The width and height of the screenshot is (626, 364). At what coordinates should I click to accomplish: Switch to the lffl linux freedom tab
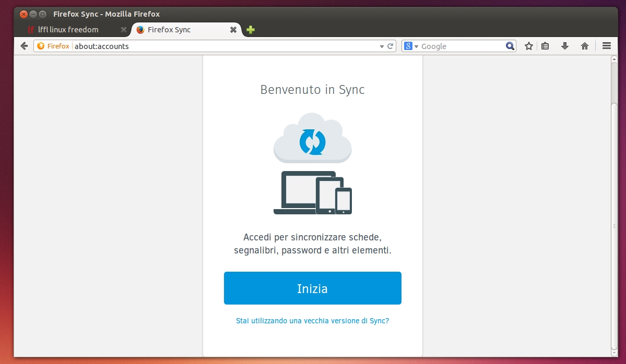click(x=77, y=30)
